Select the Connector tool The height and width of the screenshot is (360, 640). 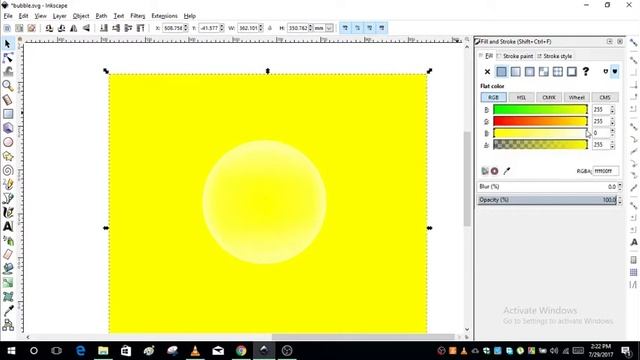pyautogui.click(x=8, y=325)
